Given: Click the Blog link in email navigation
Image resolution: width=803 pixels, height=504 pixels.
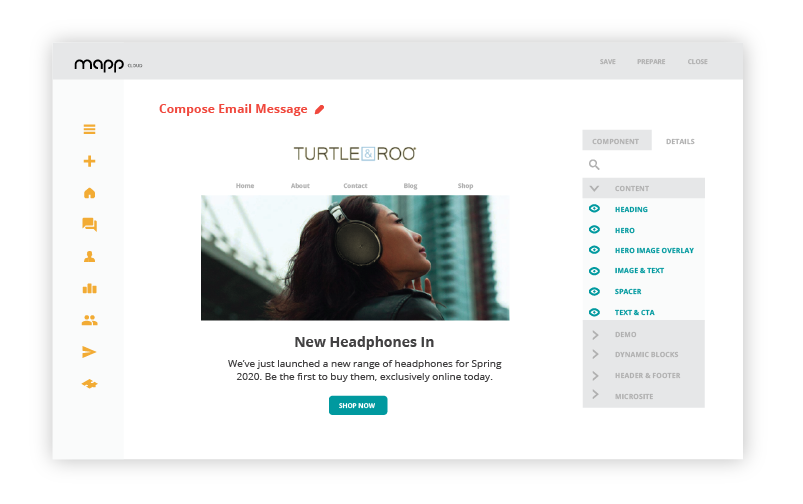Looking at the screenshot, I should tap(410, 185).
